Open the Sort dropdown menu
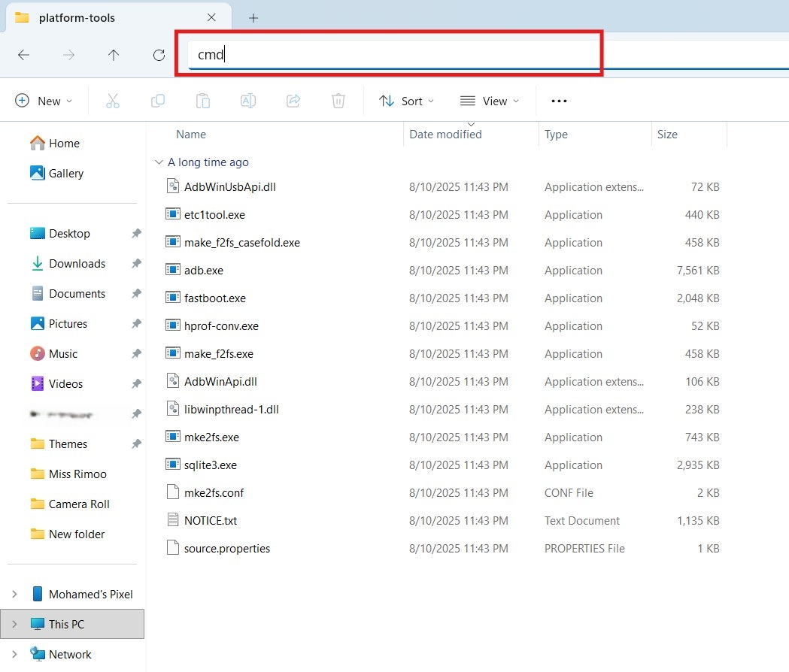This screenshot has width=789, height=672. coord(407,101)
